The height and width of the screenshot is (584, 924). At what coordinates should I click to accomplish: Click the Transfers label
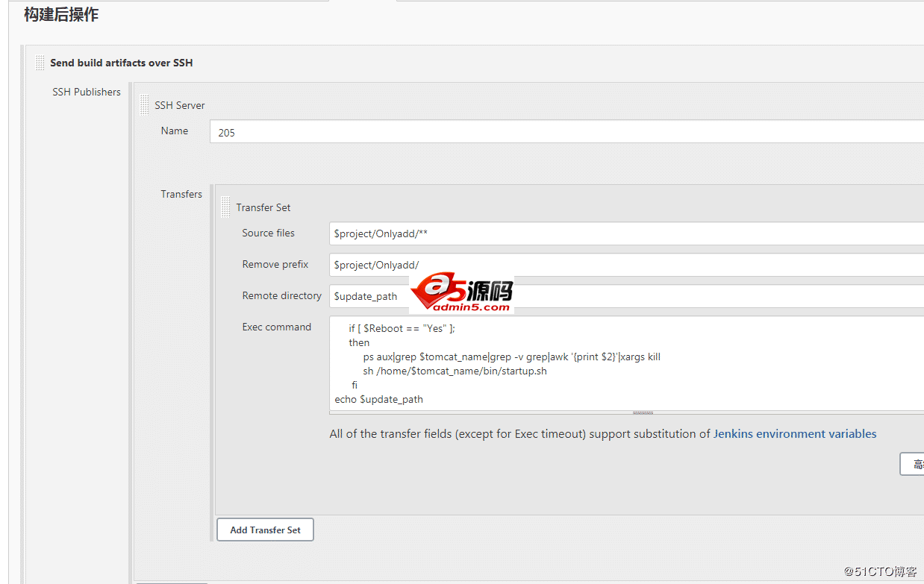click(181, 194)
